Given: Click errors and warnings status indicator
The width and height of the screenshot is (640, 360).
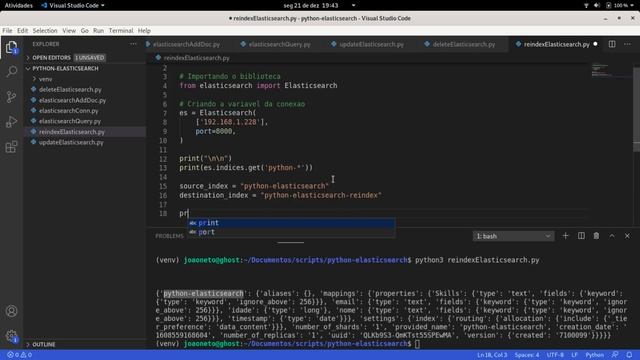Looking at the screenshot, I should (19, 355).
